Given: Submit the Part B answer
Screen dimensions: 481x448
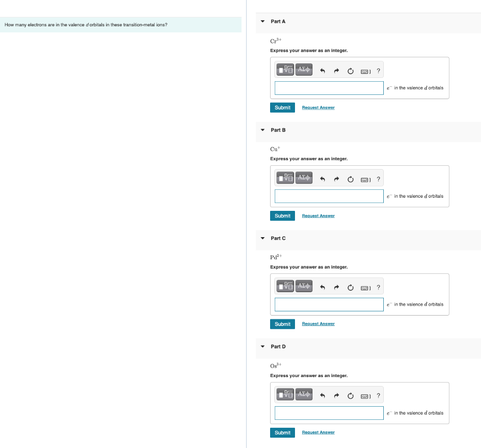Looking at the screenshot, I should click(282, 216).
